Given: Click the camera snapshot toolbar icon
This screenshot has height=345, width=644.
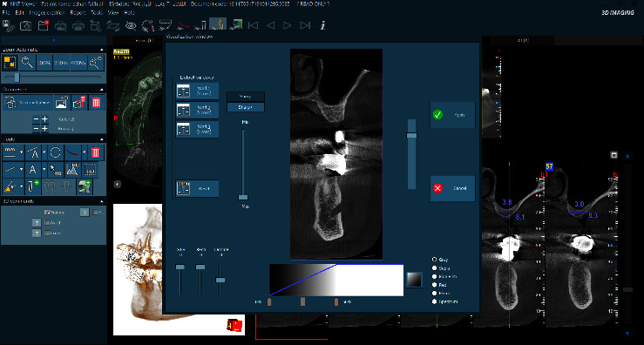Looking at the screenshot, I should (x=26, y=25).
